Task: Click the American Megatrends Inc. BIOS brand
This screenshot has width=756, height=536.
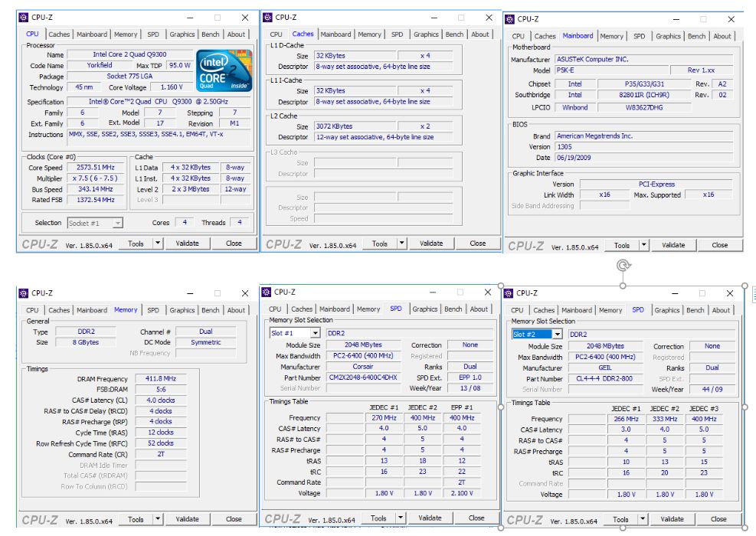Action: pos(644,136)
